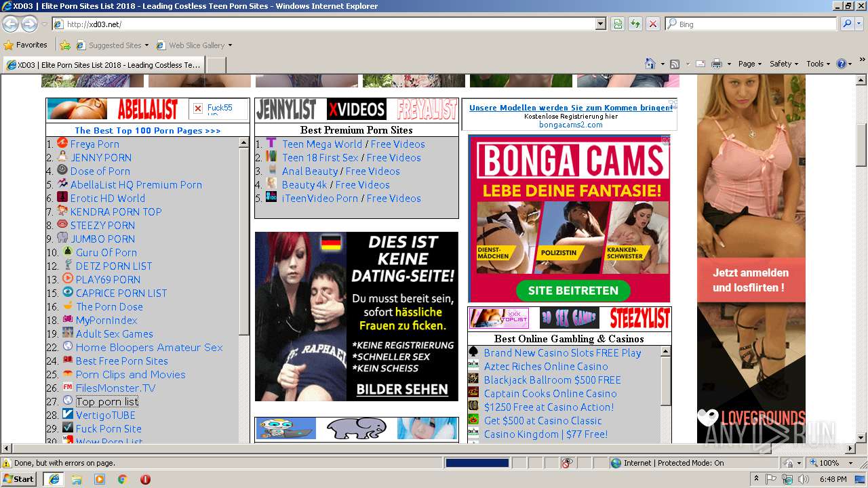Go back with the Back arrow button
868x488 pixels.
click(x=10, y=24)
